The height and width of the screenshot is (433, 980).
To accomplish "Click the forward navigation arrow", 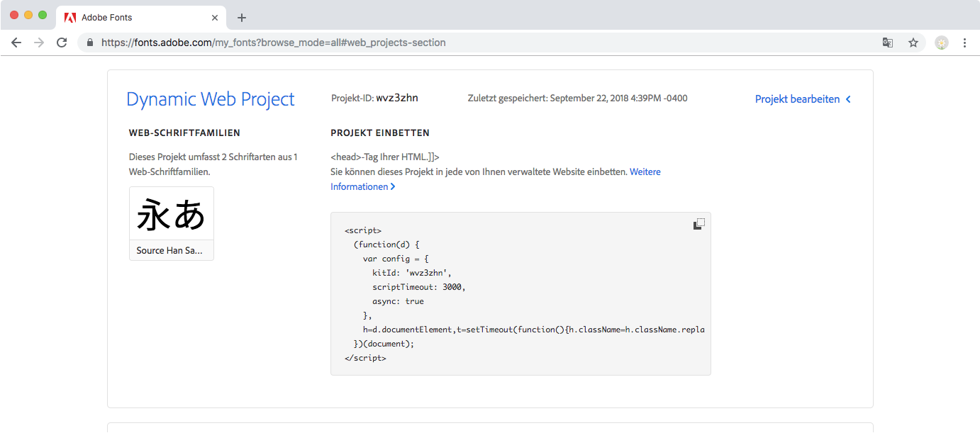I will pyautogui.click(x=39, y=43).
